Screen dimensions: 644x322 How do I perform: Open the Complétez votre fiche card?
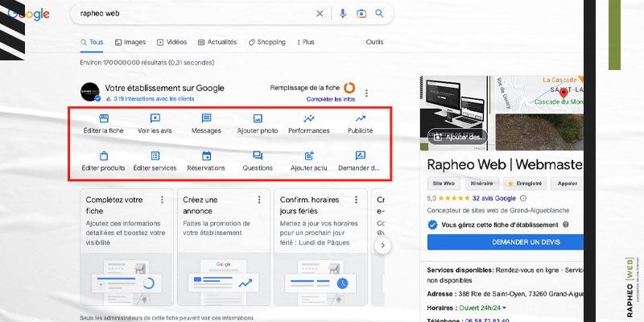pyautogui.click(x=126, y=247)
